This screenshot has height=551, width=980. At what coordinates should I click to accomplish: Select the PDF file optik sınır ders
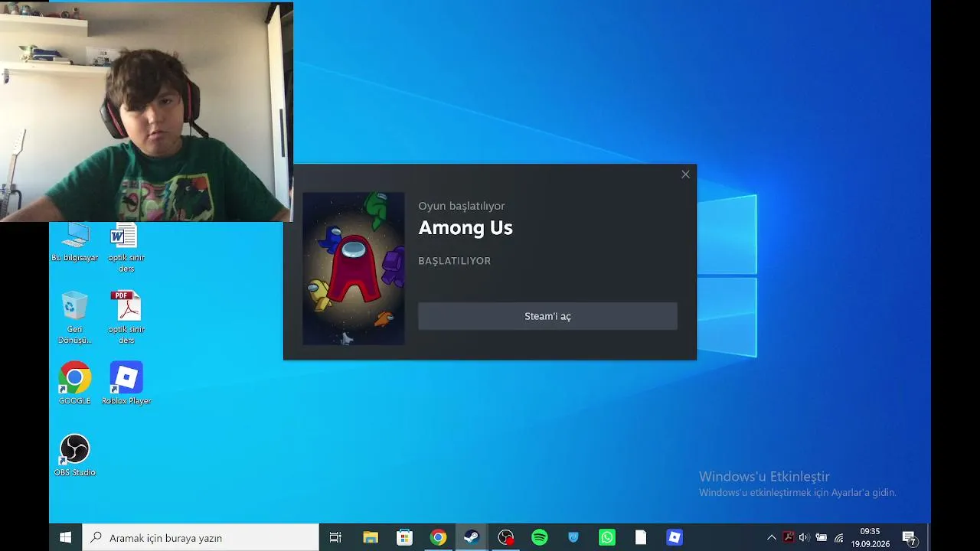tap(126, 318)
